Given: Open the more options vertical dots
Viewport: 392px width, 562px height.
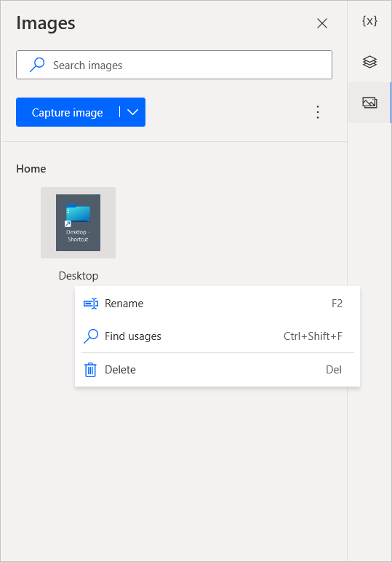Looking at the screenshot, I should coord(318,112).
